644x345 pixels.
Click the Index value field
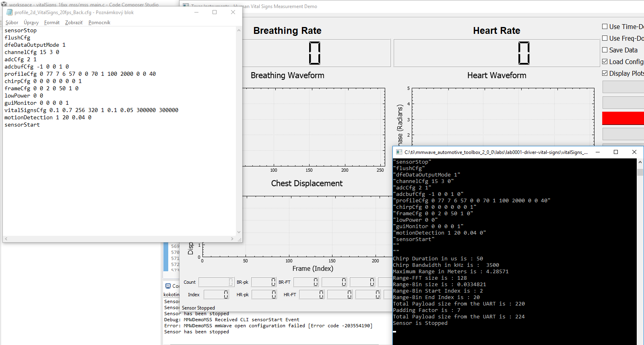point(216,295)
